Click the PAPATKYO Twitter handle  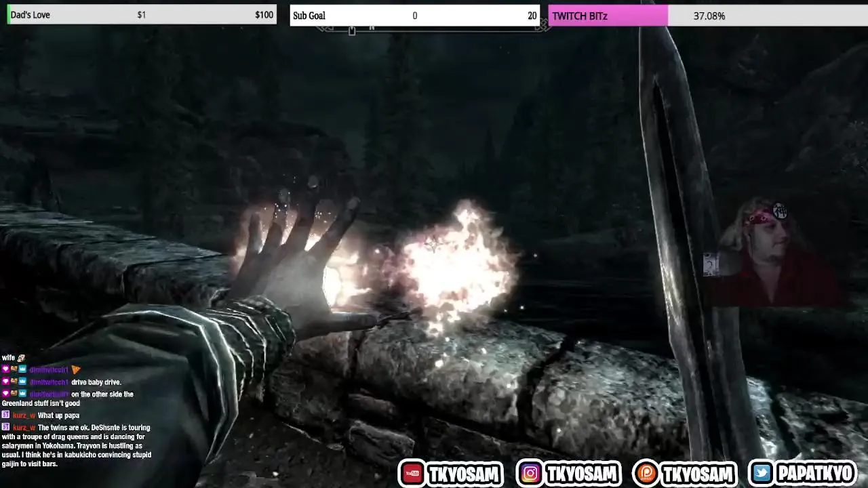[815, 474]
